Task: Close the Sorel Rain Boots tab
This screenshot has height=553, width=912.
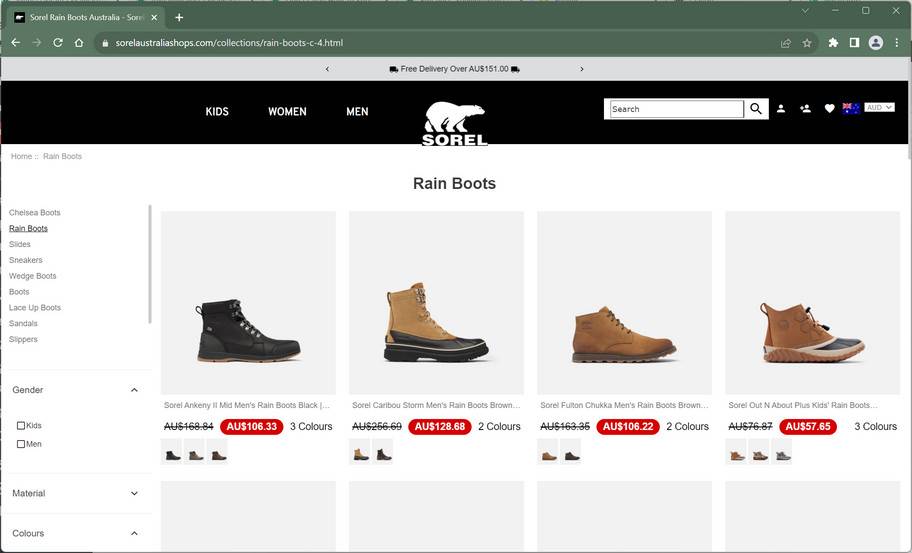Action: 154,17
